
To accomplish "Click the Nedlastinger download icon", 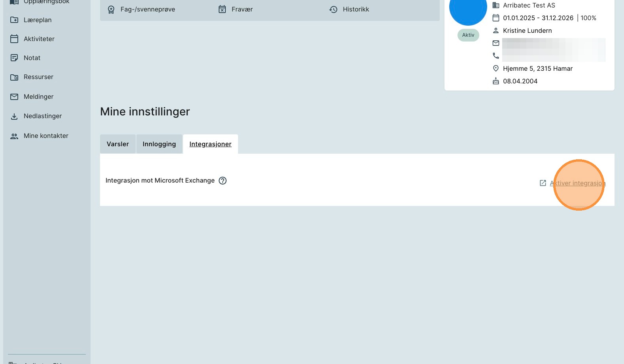I will (x=14, y=116).
